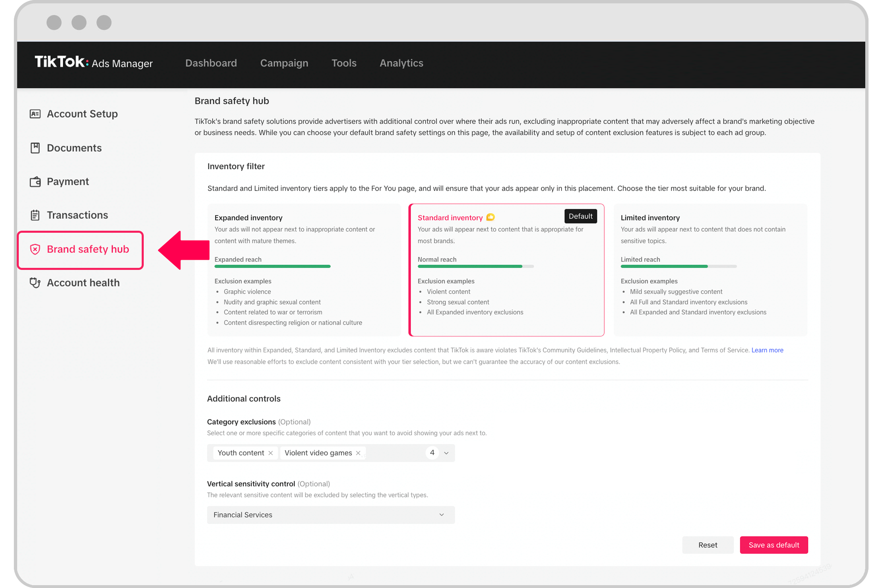Click the TikTok Ads Manager logo
Screen dimensions: 882x588
[94, 62]
